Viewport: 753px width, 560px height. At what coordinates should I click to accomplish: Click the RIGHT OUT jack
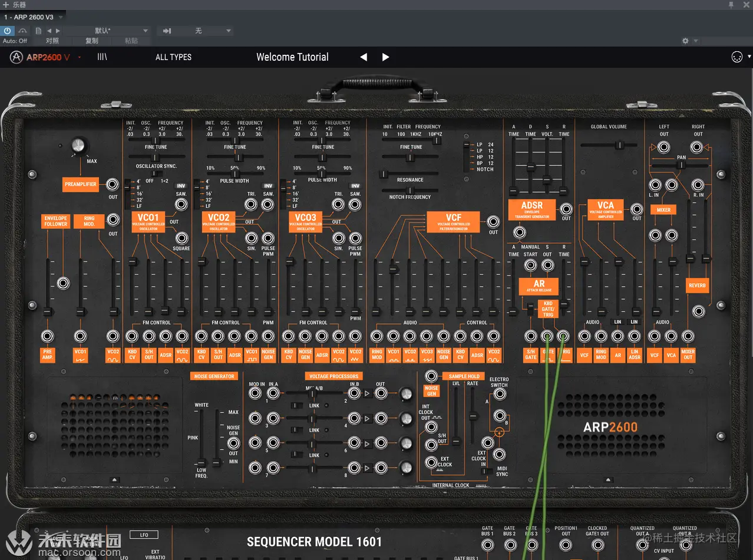pyautogui.click(x=697, y=147)
